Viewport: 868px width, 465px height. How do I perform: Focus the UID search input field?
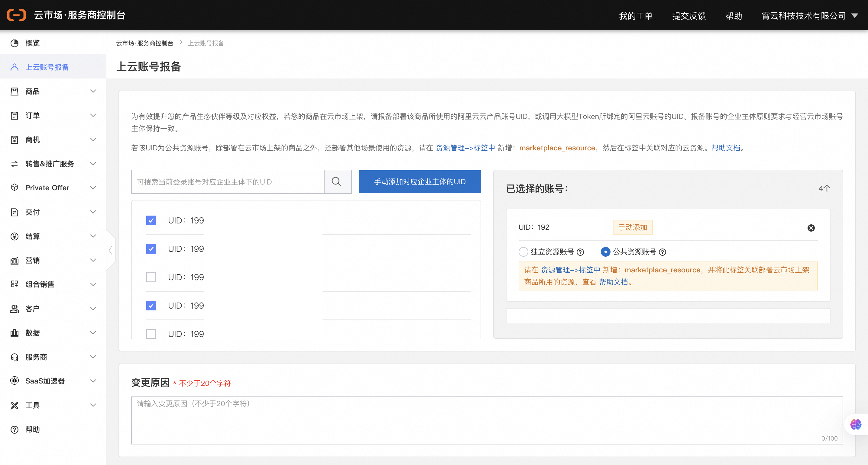pos(228,182)
